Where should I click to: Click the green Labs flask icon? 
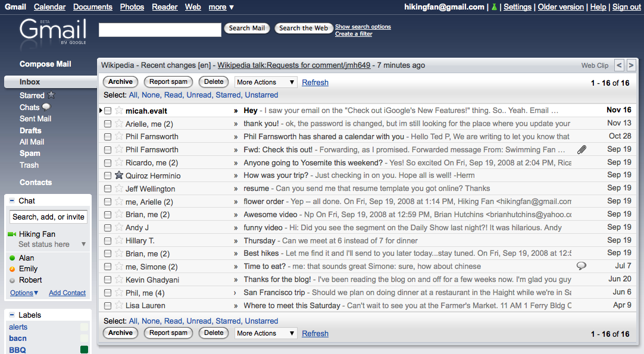(x=494, y=7)
